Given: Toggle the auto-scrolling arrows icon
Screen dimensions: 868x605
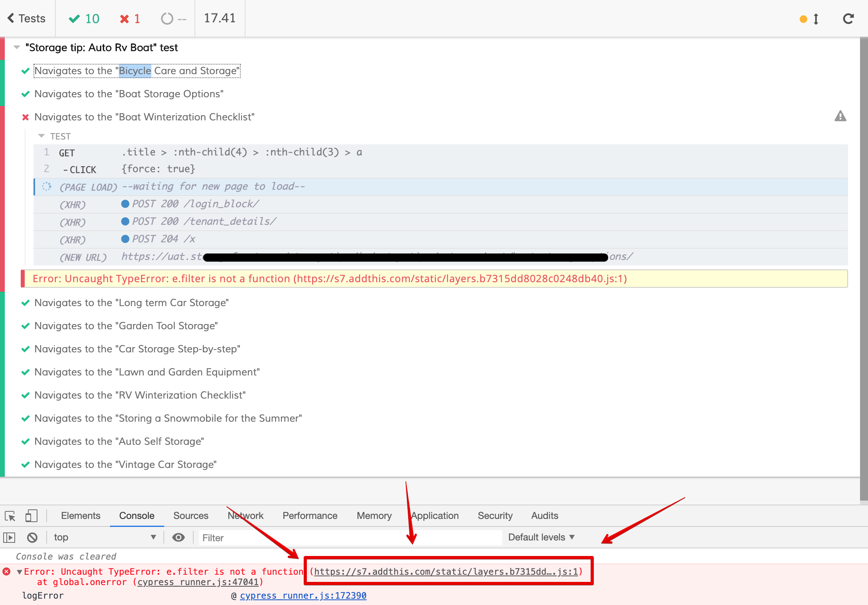Looking at the screenshot, I should pyautogui.click(x=815, y=19).
